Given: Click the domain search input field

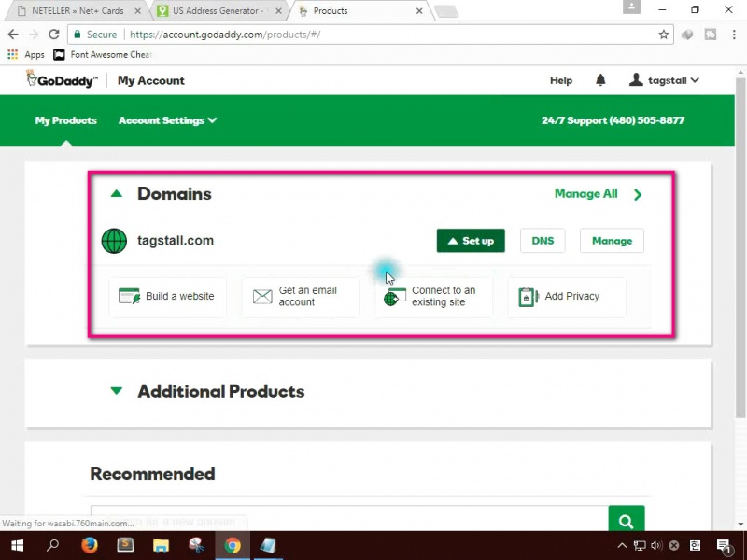Looking at the screenshot, I should [349, 519].
